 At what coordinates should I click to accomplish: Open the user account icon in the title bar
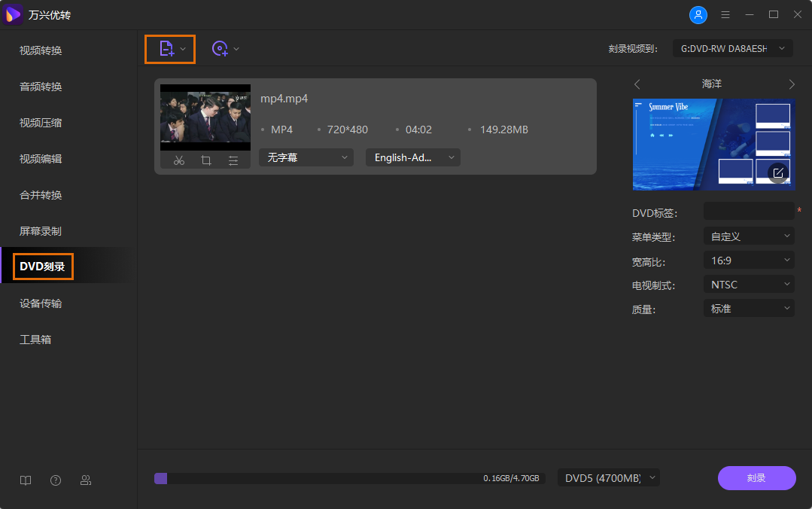(698, 14)
